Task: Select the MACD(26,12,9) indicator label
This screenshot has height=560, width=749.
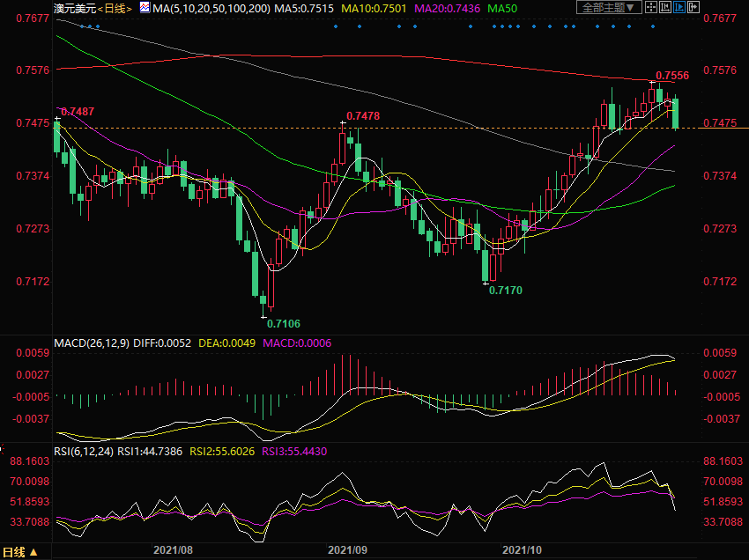Action: (91, 343)
